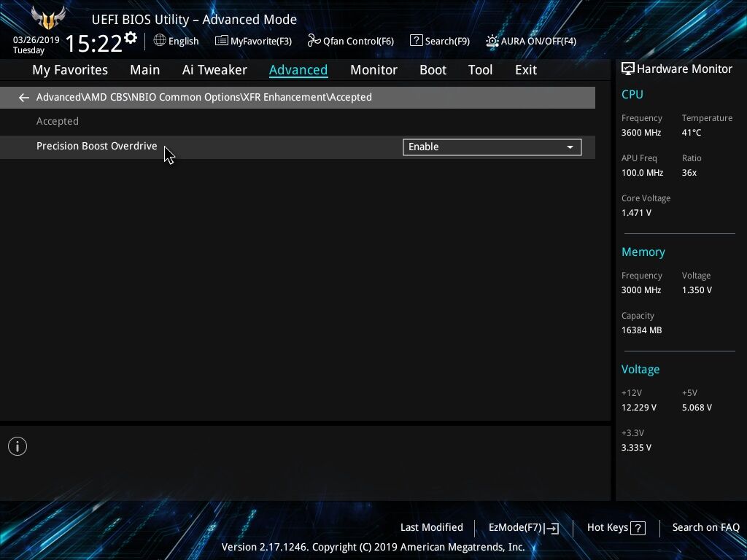The image size is (747, 560).
Task: Switch to the Main tab
Action: [x=145, y=70]
